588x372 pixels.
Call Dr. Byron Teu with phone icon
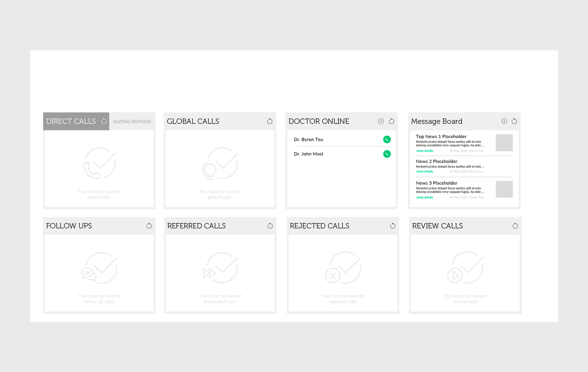click(x=387, y=139)
